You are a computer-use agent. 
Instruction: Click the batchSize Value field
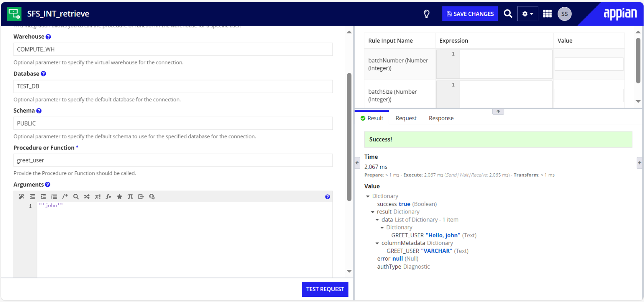pos(589,95)
